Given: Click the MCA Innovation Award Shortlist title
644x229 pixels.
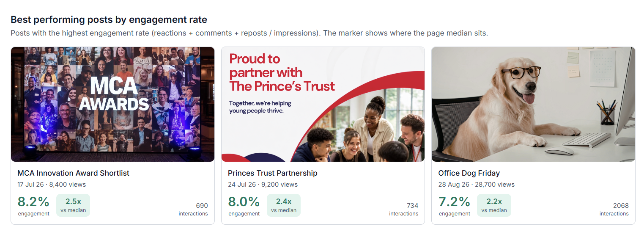Looking at the screenshot, I should click(73, 173).
